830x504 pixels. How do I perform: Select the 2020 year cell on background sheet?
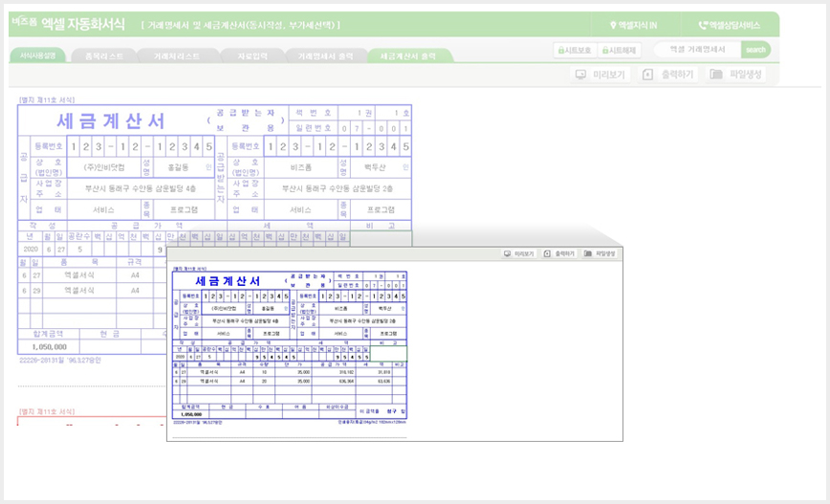coord(31,249)
